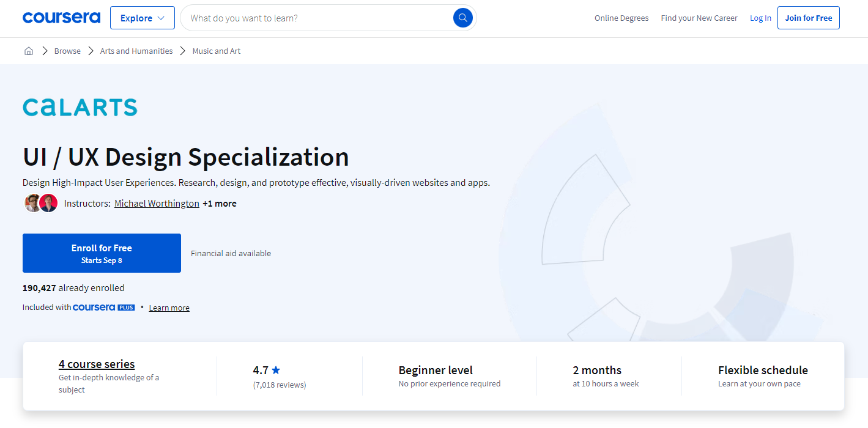Click the CalArts logo
868x428 pixels.
[80, 108]
